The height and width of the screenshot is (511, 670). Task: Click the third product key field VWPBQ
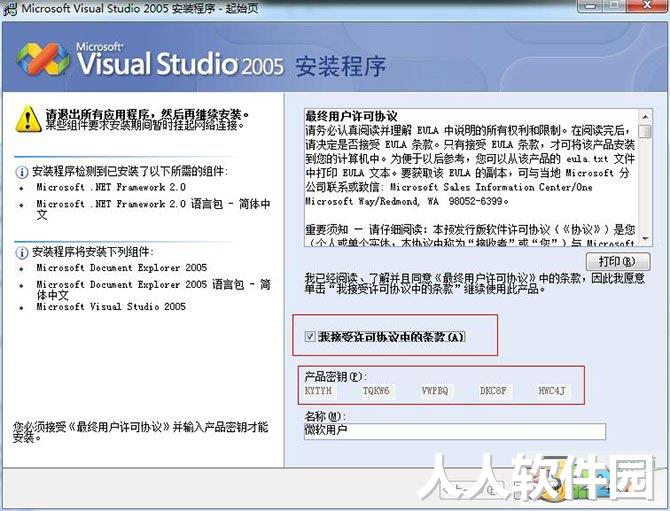[x=436, y=391]
